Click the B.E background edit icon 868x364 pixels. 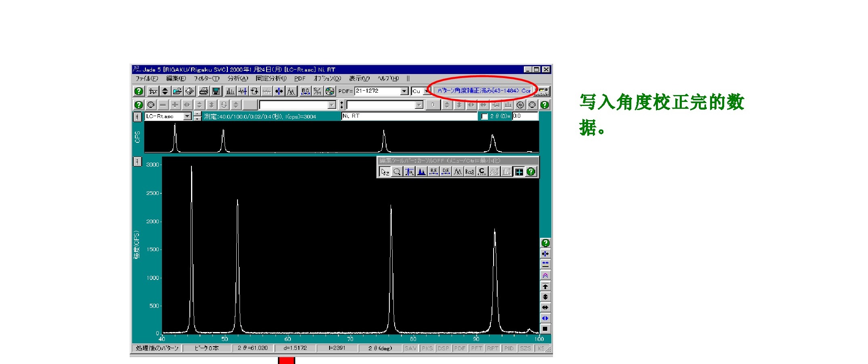pyautogui.click(x=433, y=172)
